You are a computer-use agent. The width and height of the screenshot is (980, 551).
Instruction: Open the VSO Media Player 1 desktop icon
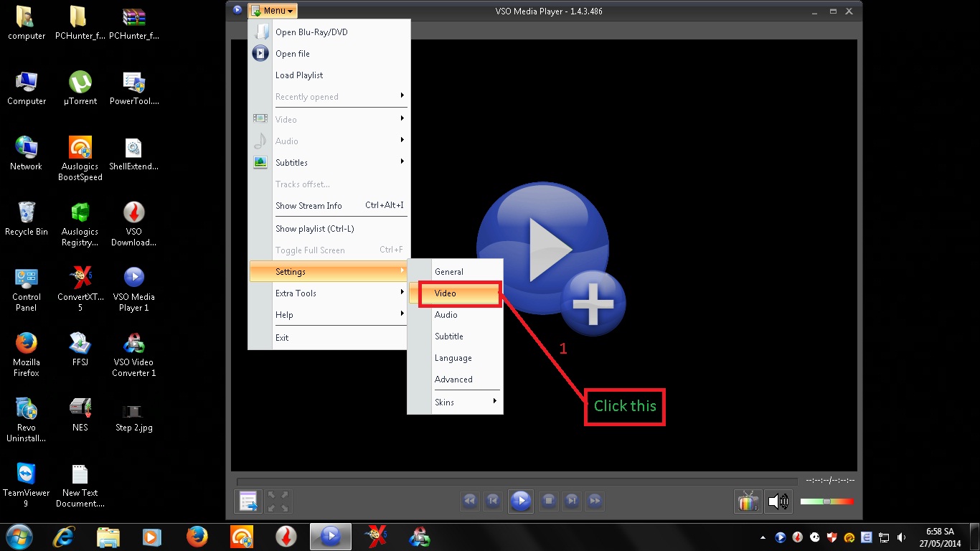[133, 288]
